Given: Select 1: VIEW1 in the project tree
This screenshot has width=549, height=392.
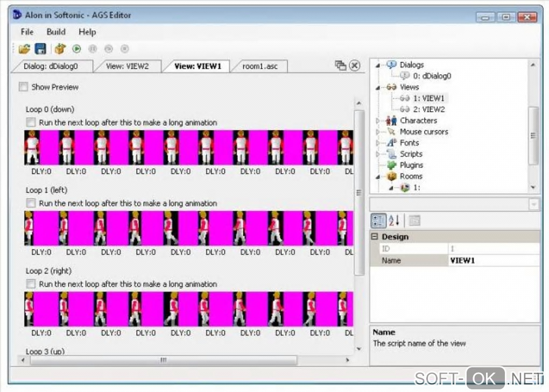Looking at the screenshot, I should [428, 98].
